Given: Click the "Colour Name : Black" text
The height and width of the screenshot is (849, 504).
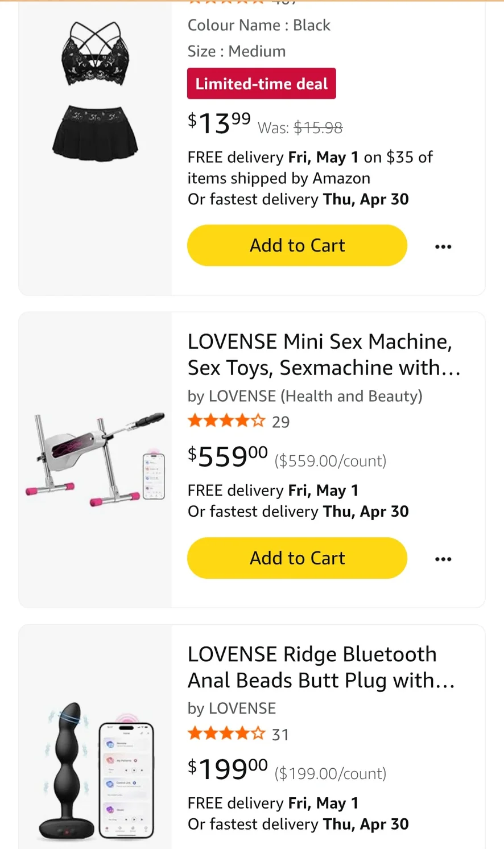Looking at the screenshot, I should (x=259, y=25).
